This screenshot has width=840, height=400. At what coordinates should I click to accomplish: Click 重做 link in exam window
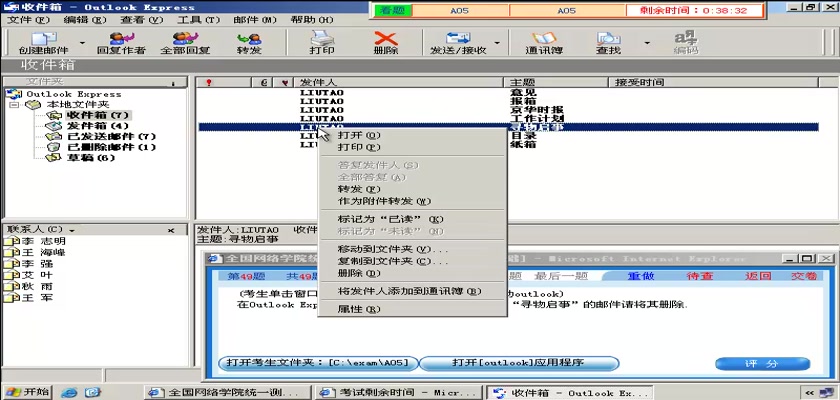coord(641,276)
